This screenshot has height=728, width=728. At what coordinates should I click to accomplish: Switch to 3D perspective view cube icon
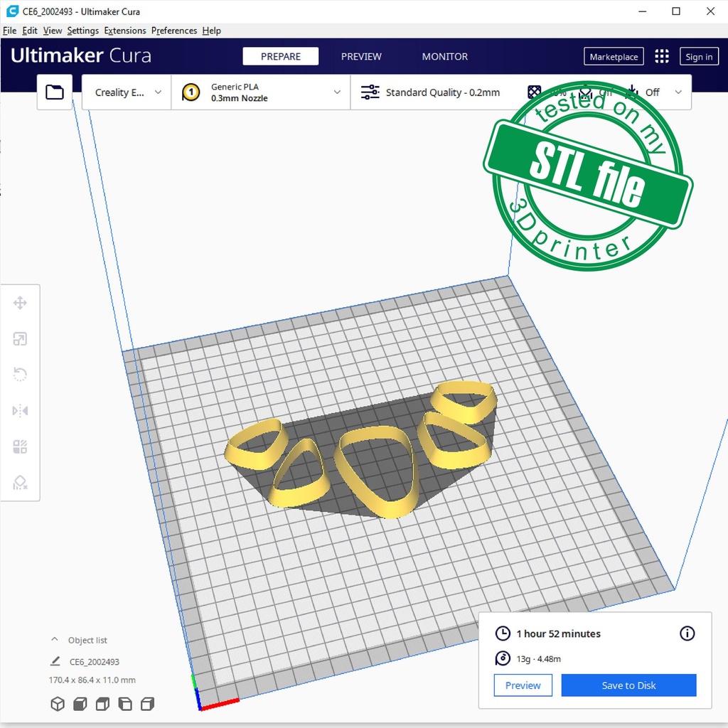[x=57, y=704]
